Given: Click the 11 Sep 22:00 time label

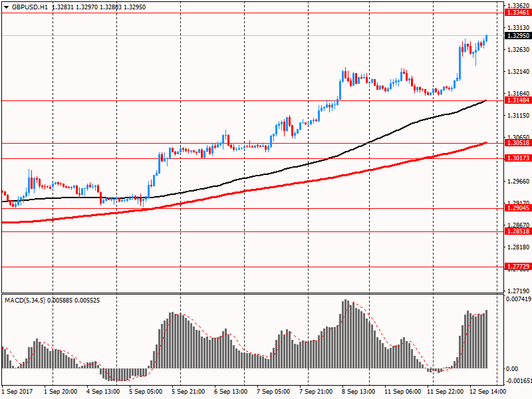Looking at the screenshot, I should coord(445,392).
